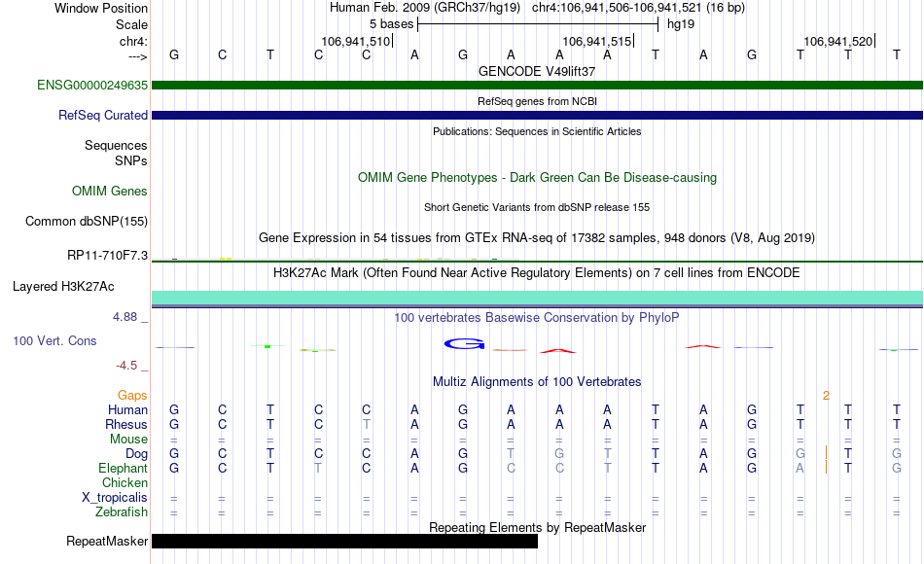924x564 pixels.
Task: Select the Dog alignment row label
Action: [x=136, y=453]
